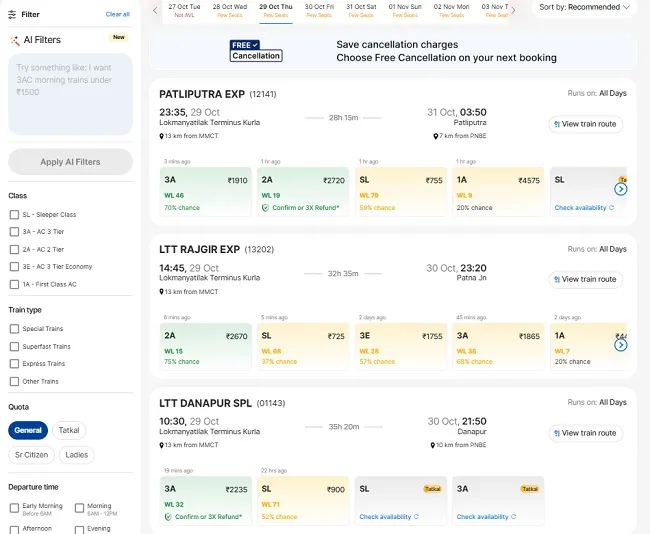Show more classes for Patliputra Exp

[x=621, y=189]
